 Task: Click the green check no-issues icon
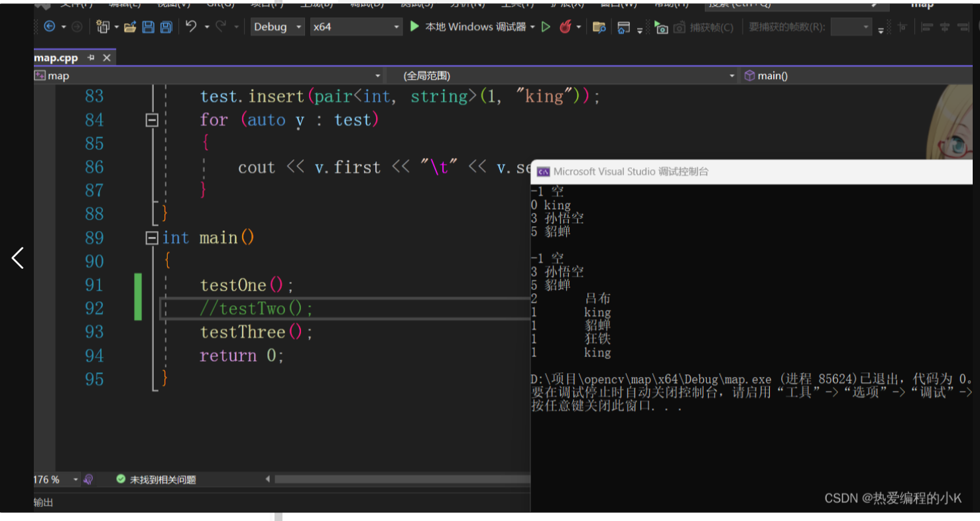coord(121,479)
